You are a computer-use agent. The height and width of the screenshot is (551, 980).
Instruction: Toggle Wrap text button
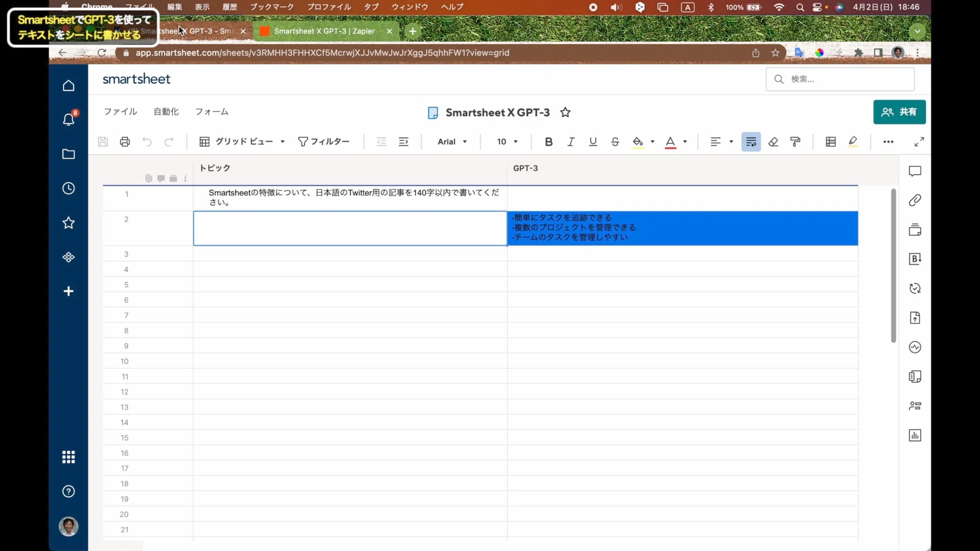tap(751, 142)
